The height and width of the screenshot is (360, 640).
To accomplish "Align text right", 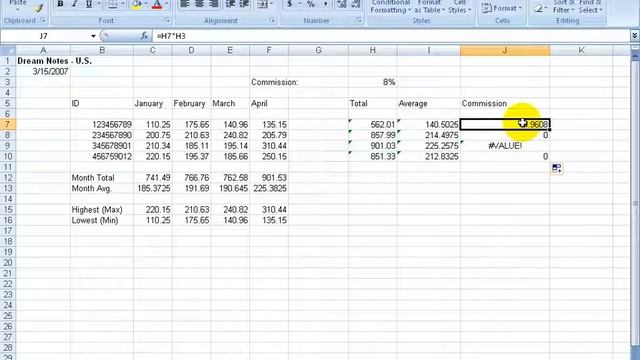I will [213, 4].
